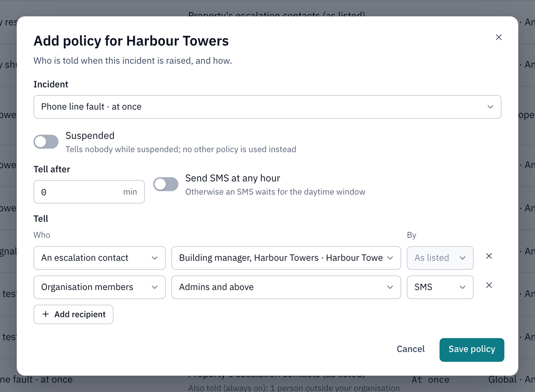Click the 'Add policy for Harbour Towers' heading

(131, 41)
